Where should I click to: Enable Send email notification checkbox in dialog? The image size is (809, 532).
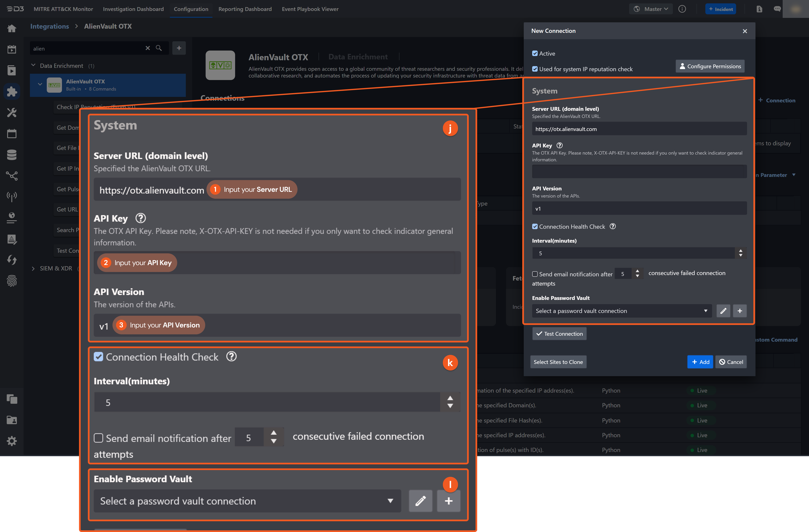[x=535, y=274]
